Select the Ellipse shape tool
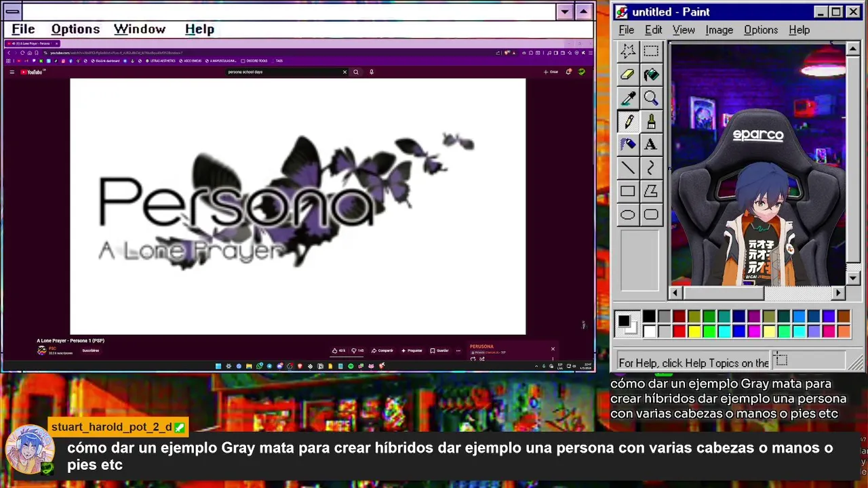868x488 pixels. [628, 215]
